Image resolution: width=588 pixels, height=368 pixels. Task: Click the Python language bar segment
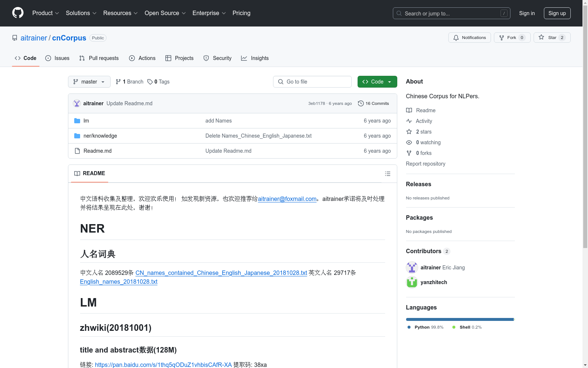click(x=460, y=319)
